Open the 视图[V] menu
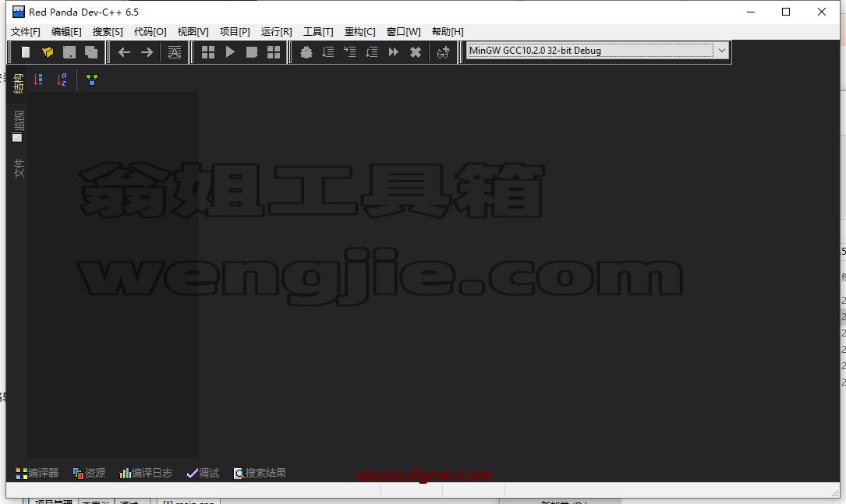Viewport: 846px width, 504px height. pyautogui.click(x=193, y=32)
